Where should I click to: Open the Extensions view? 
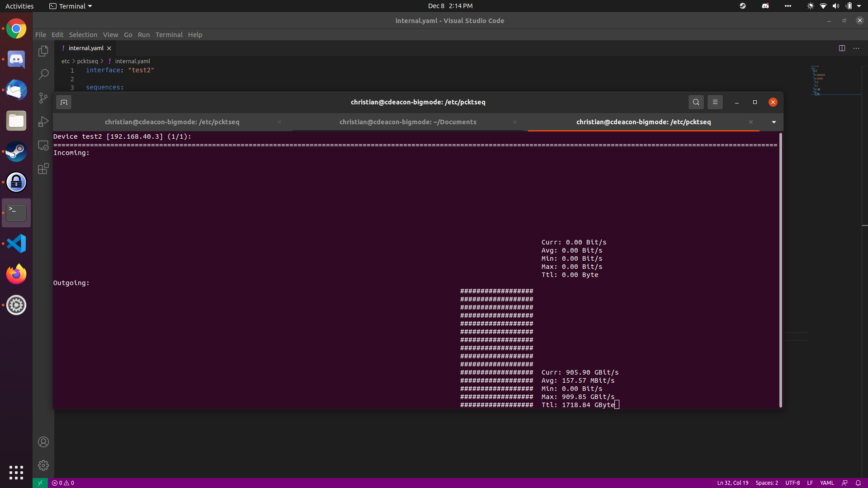coord(43,169)
